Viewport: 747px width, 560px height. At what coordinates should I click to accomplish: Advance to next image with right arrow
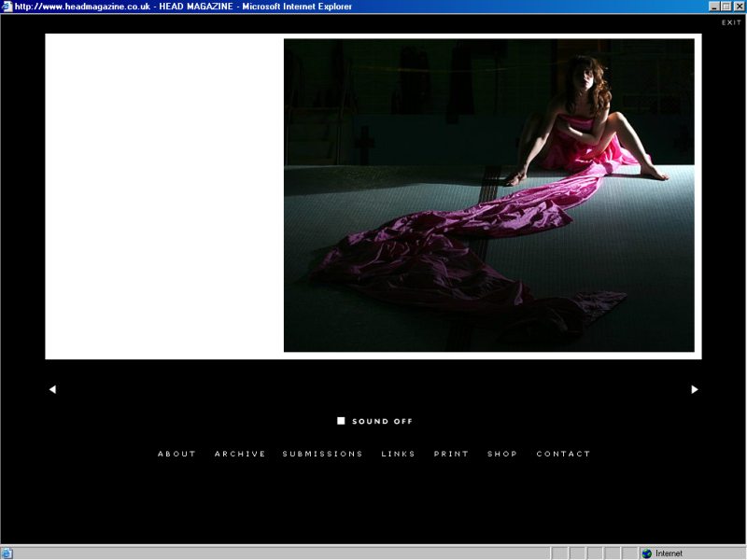(x=695, y=389)
